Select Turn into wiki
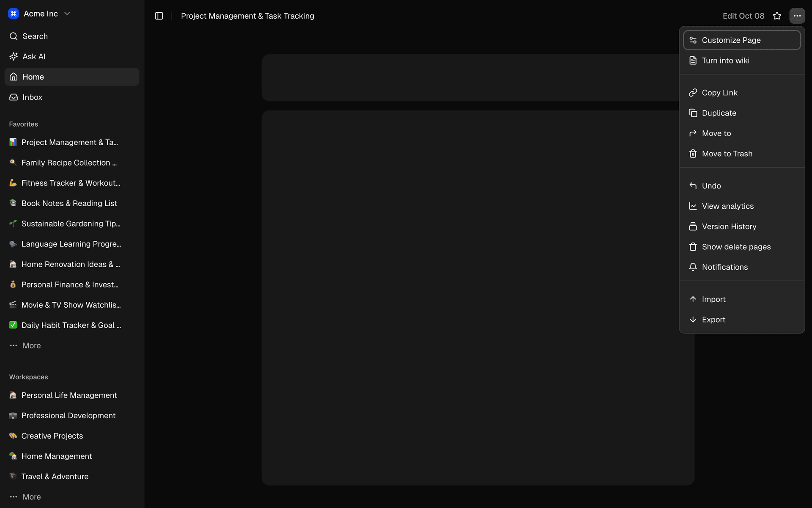Image resolution: width=812 pixels, height=508 pixels. click(725, 60)
